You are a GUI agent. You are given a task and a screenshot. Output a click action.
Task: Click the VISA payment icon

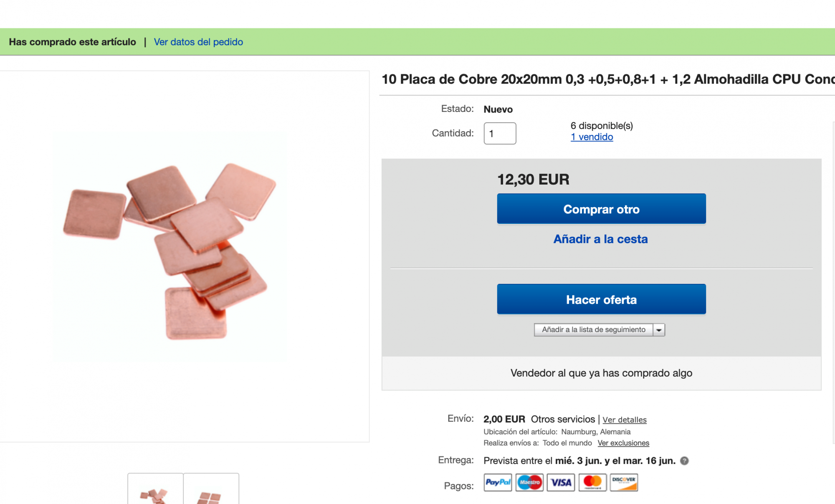click(x=561, y=482)
